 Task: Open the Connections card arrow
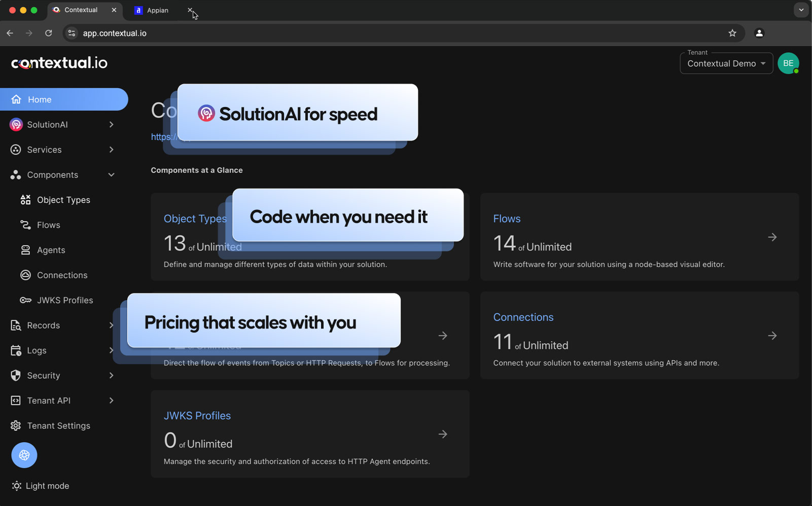pos(772,336)
